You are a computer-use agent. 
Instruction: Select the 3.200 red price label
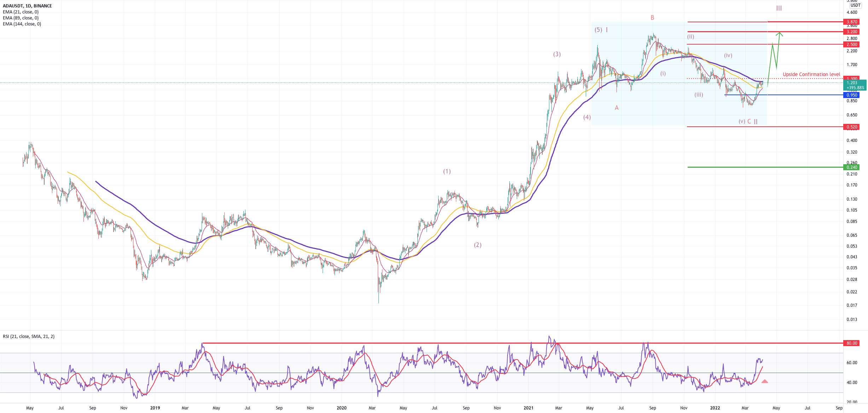pyautogui.click(x=852, y=32)
